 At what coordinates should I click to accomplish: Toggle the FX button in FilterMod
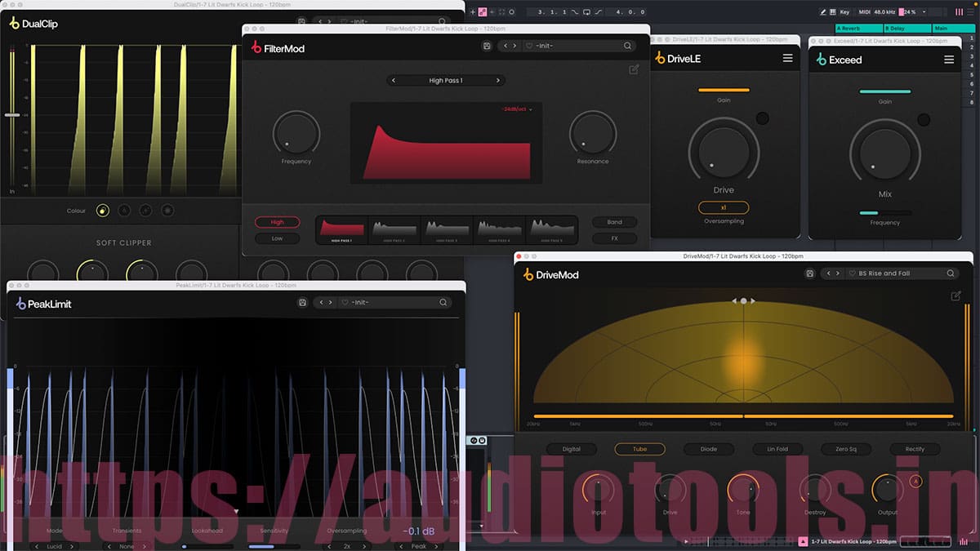click(x=615, y=238)
